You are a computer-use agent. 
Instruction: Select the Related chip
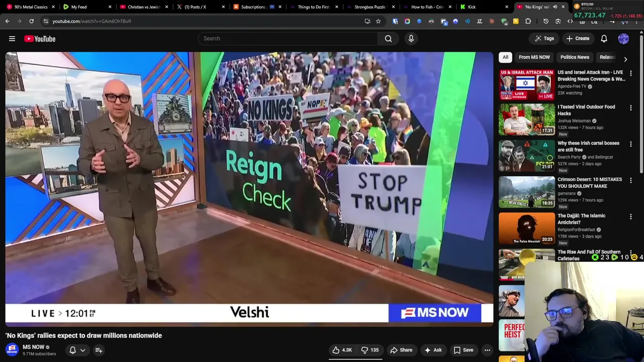tap(607, 57)
